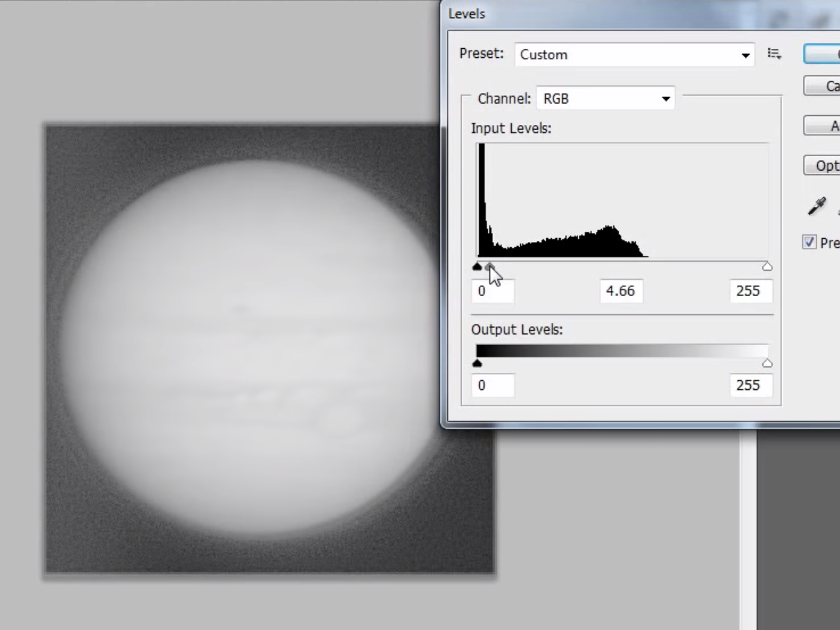Toggle the Preview checkbox

coord(809,242)
